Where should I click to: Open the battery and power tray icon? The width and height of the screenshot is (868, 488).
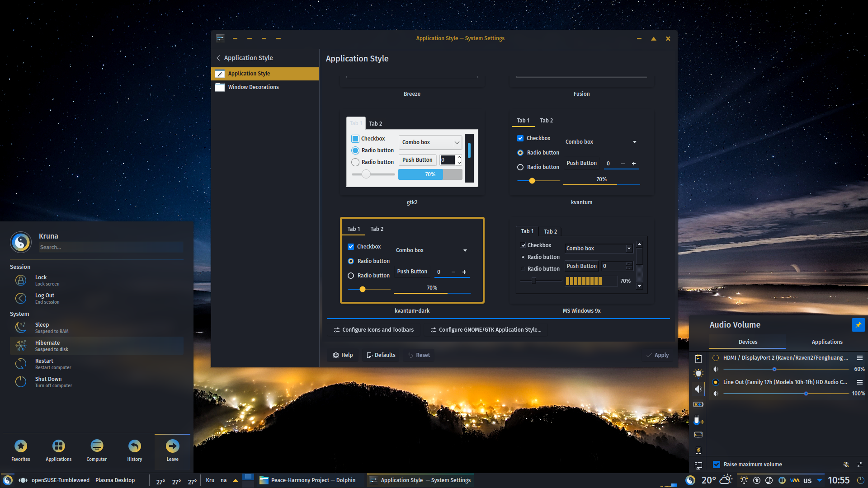click(x=698, y=404)
